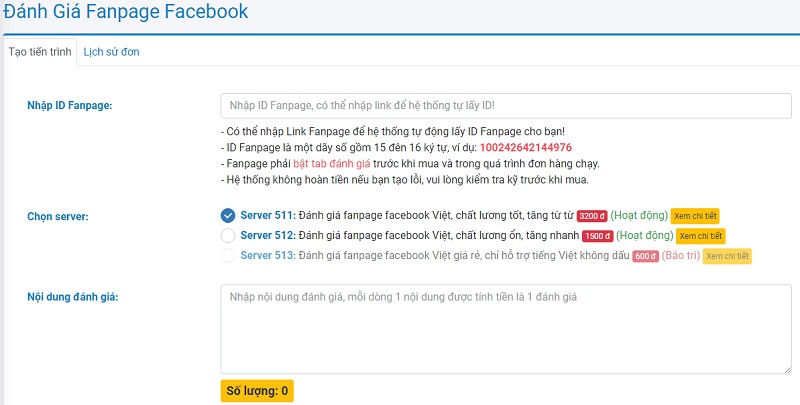The image size is (800, 405).
Task: Grab the textarea resize handle corner
Action: click(787, 370)
